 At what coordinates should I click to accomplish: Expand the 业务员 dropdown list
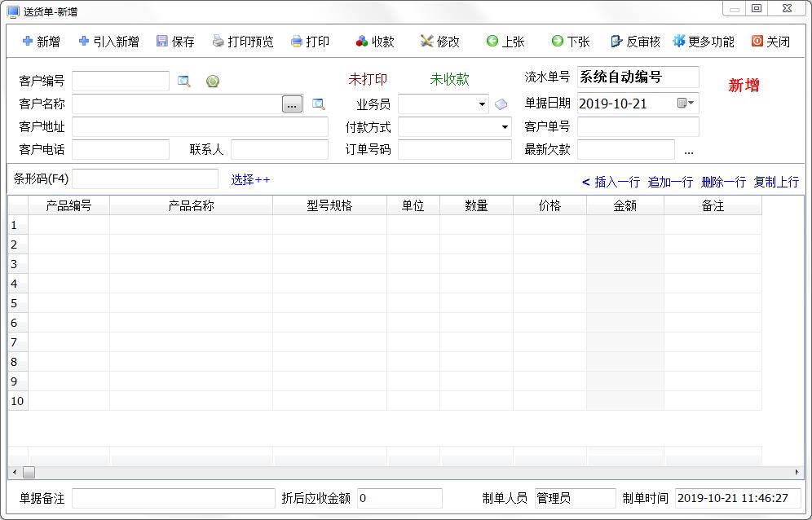point(482,104)
